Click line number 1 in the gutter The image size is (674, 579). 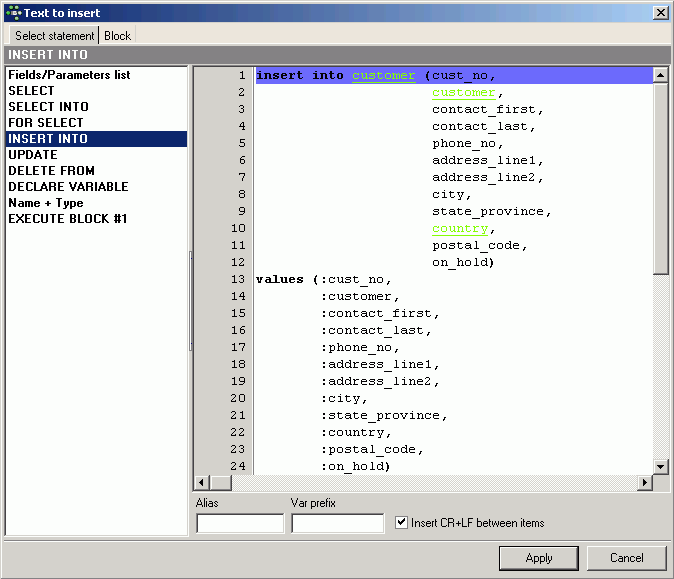(242, 75)
